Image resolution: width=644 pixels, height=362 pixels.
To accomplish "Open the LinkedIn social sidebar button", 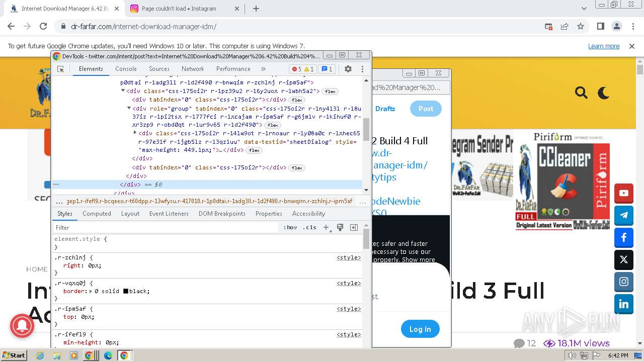I will (x=624, y=304).
